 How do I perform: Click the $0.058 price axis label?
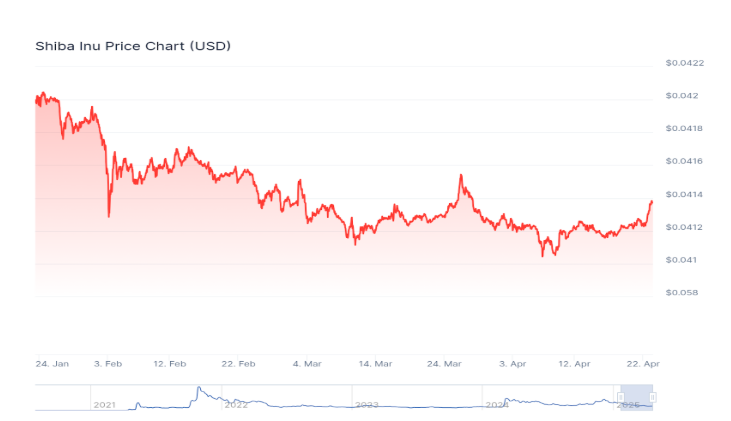[x=685, y=293]
